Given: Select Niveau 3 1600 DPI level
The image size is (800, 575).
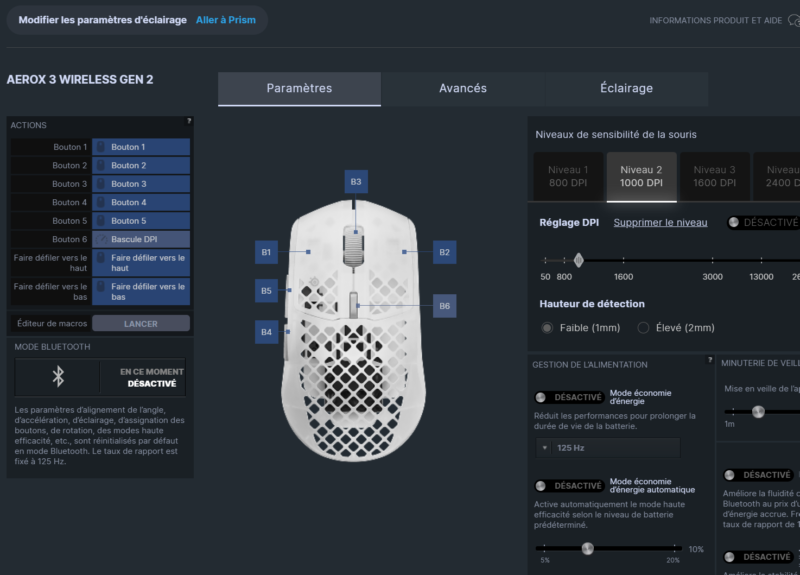Looking at the screenshot, I should click(714, 176).
